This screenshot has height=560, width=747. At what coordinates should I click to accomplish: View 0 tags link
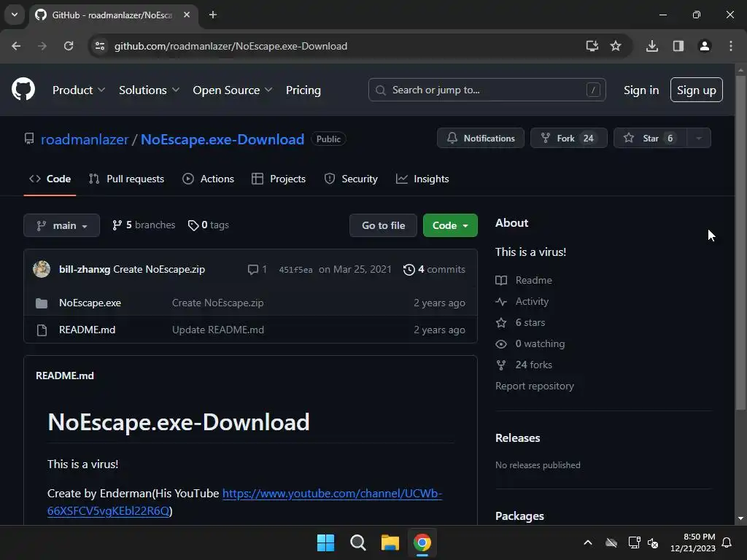(209, 225)
